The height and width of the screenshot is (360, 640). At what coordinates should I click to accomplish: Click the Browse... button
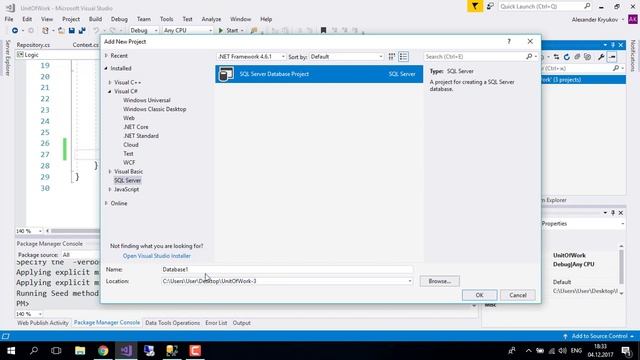[440, 281]
